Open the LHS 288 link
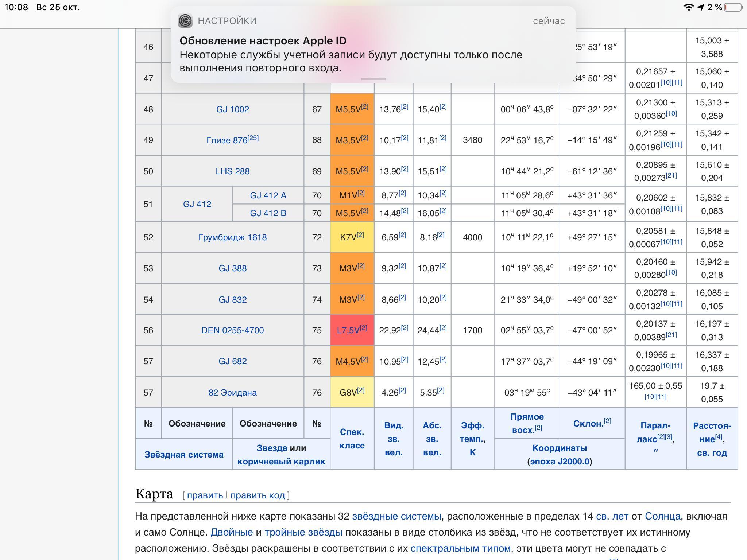This screenshot has height=560, width=747. [x=233, y=171]
